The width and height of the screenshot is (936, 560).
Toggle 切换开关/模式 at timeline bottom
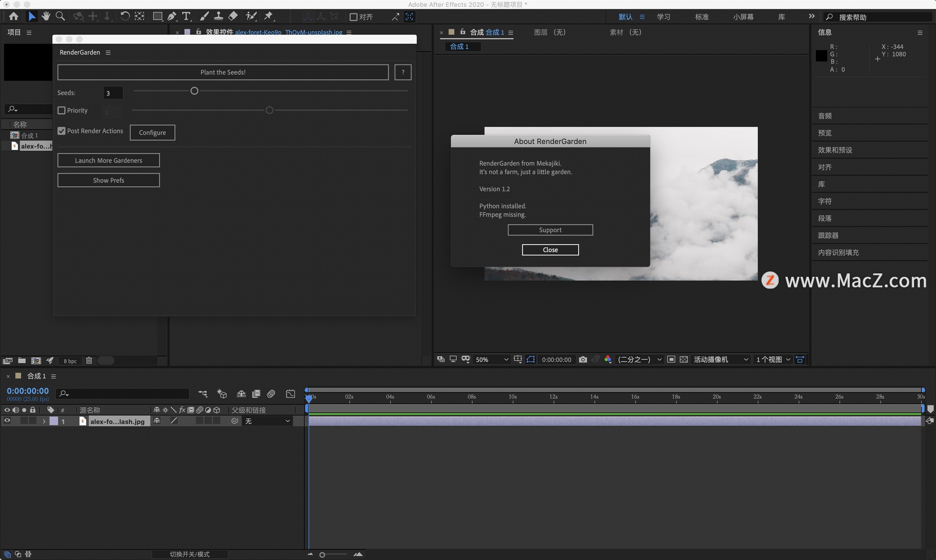click(x=190, y=555)
